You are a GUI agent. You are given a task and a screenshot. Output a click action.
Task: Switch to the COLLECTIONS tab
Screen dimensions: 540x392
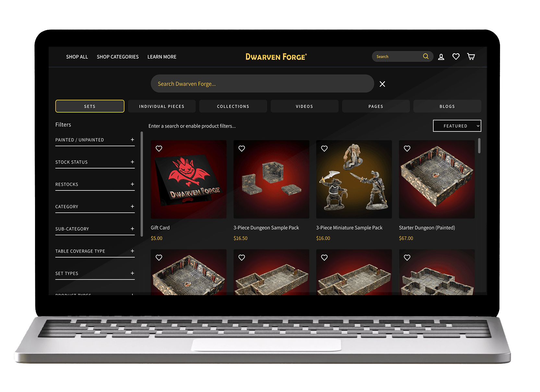[233, 106]
